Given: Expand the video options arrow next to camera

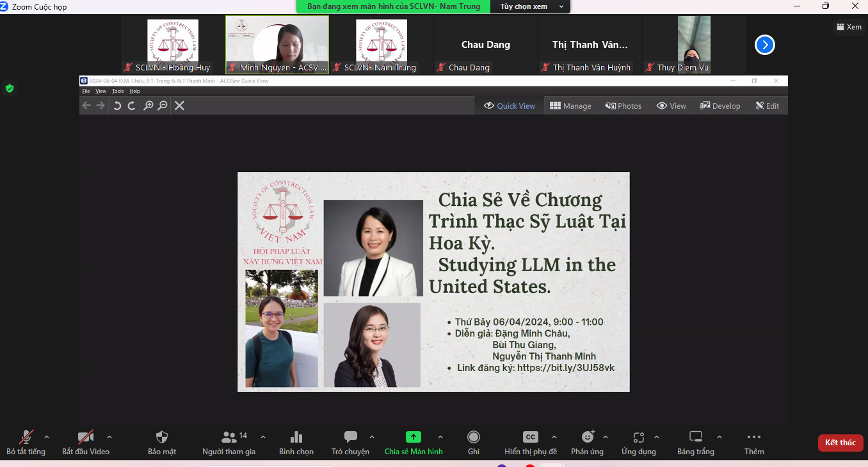Looking at the screenshot, I should [109, 438].
